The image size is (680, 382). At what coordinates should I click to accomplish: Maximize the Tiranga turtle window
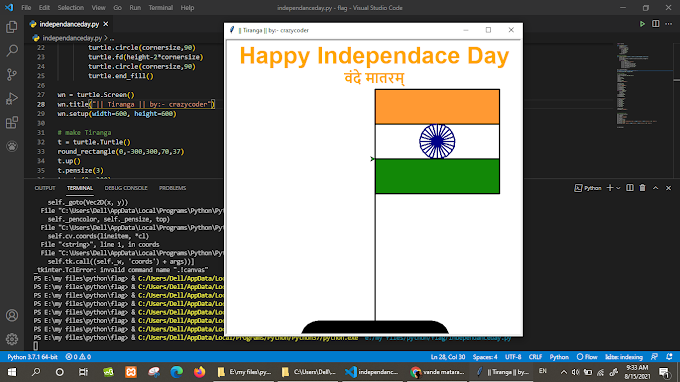[x=488, y=30]
